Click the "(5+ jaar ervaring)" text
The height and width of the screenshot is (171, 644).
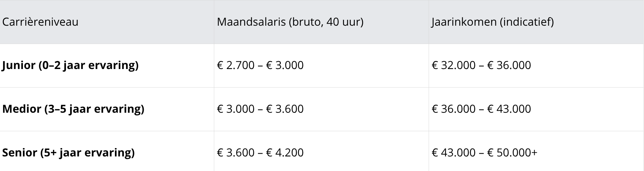pos(87,153)
